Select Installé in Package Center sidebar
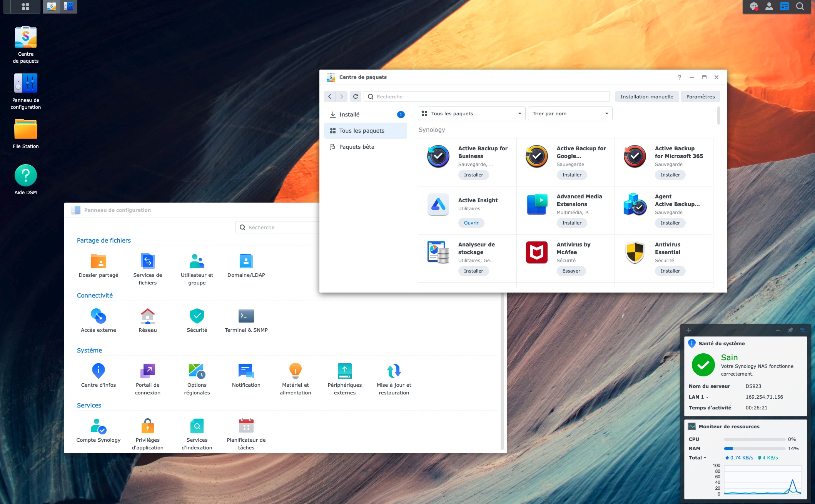815x504 pixels. click(366, 115)
